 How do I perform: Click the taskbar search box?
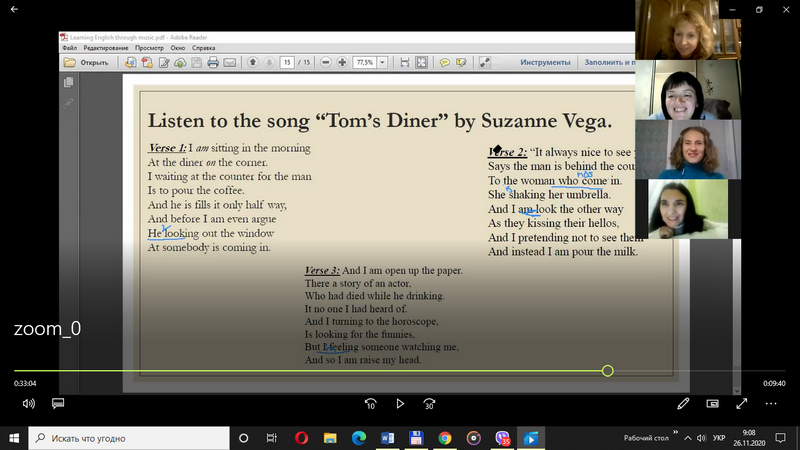click(129, 438)
